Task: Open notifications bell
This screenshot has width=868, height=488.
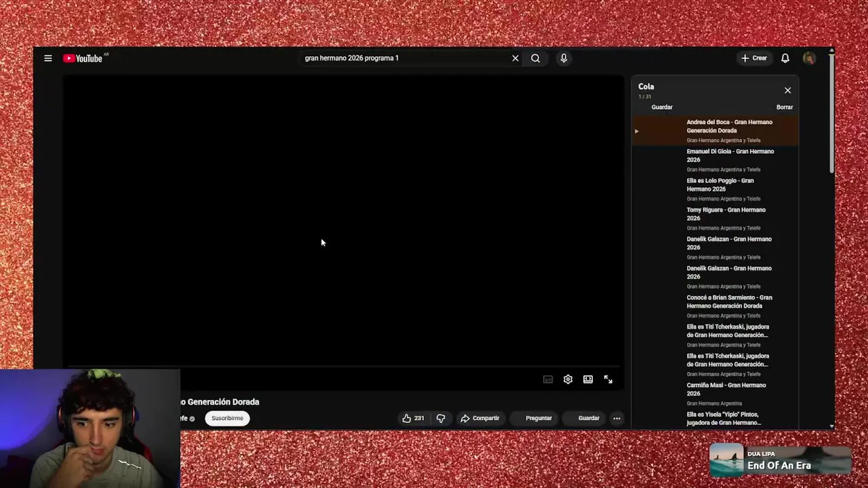Action: point(785,58)
